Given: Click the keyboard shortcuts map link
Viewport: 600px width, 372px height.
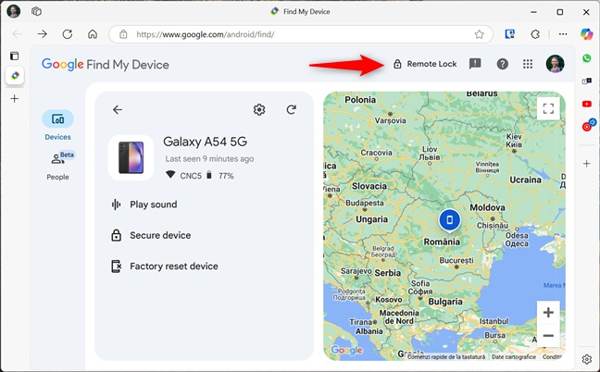Looking at the screenshot, I should tap(446, 357).
